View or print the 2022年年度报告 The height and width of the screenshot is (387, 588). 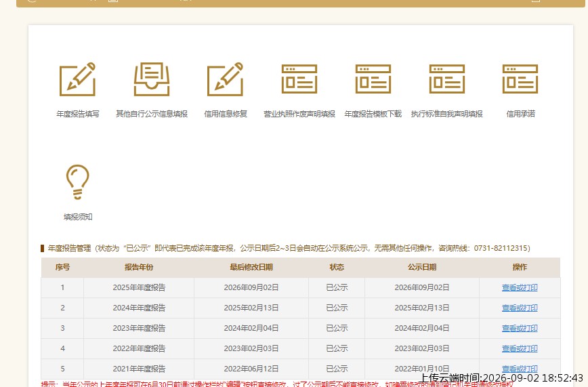[520, 348]
